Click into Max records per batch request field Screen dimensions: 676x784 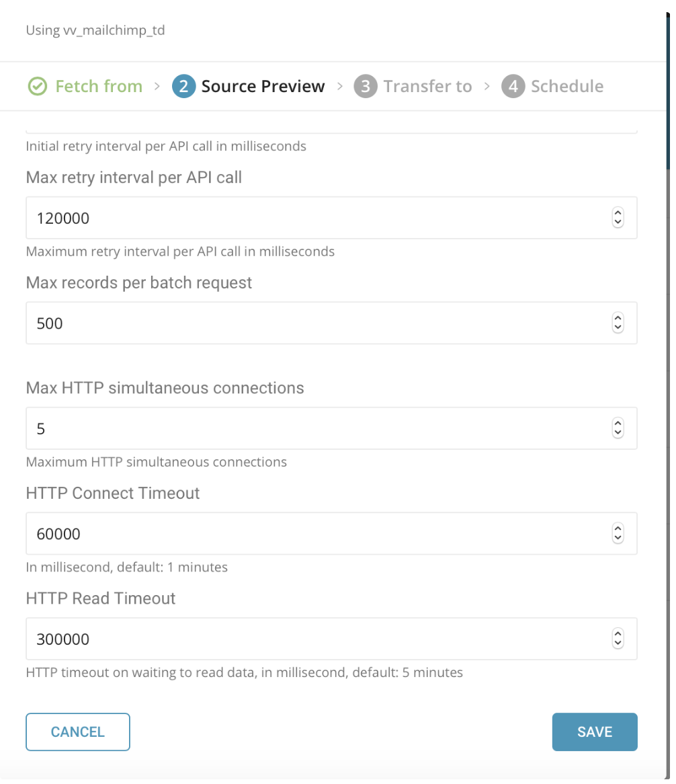click(x=316, y=323)
